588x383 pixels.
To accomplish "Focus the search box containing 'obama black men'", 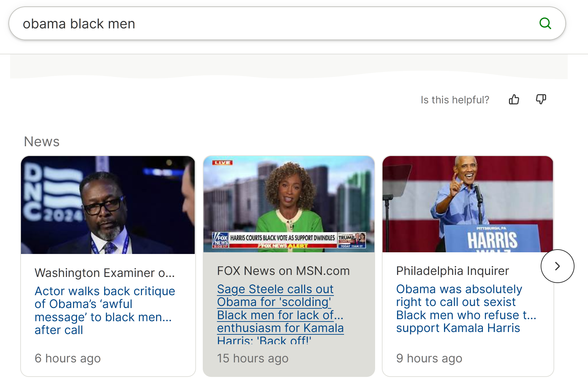I will (287, 24).
